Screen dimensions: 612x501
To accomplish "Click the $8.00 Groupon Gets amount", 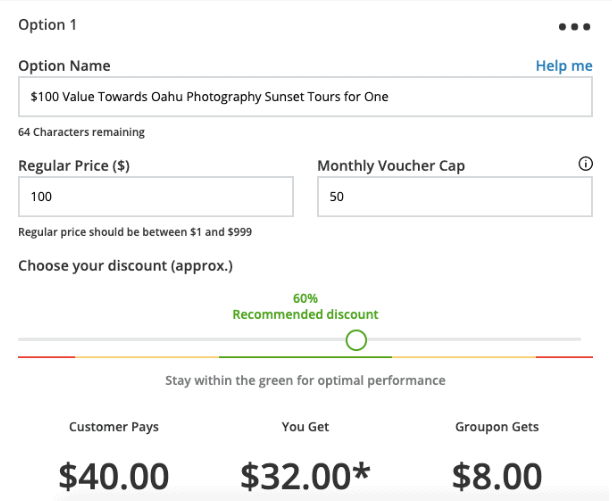I will pyautogui.click(x=497, y=474).
